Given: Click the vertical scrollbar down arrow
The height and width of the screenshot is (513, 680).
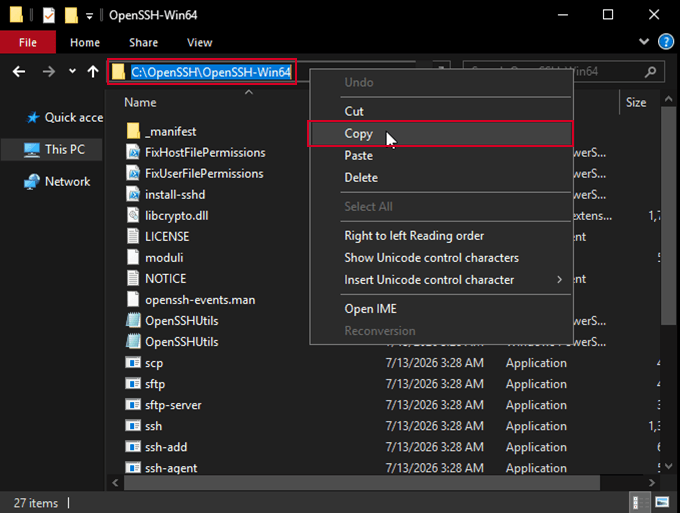Looking at the screenshot, I should click(x=668, y=467).
